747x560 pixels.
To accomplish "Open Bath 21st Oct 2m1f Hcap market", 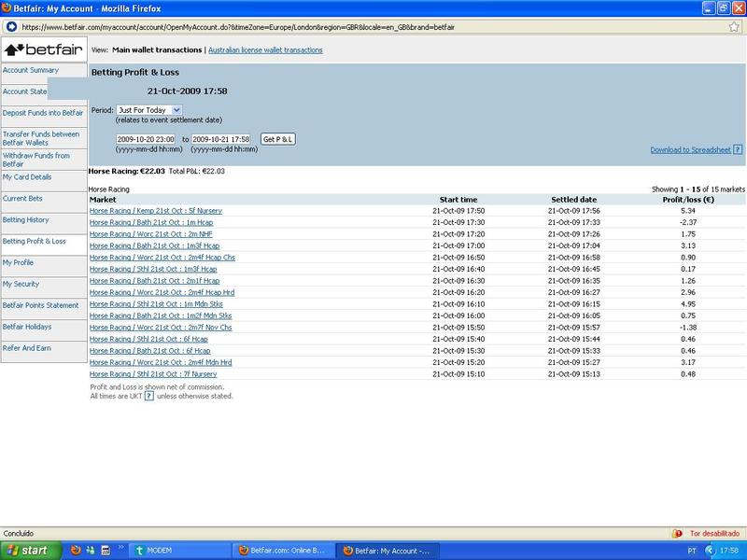I will (154, 281).
